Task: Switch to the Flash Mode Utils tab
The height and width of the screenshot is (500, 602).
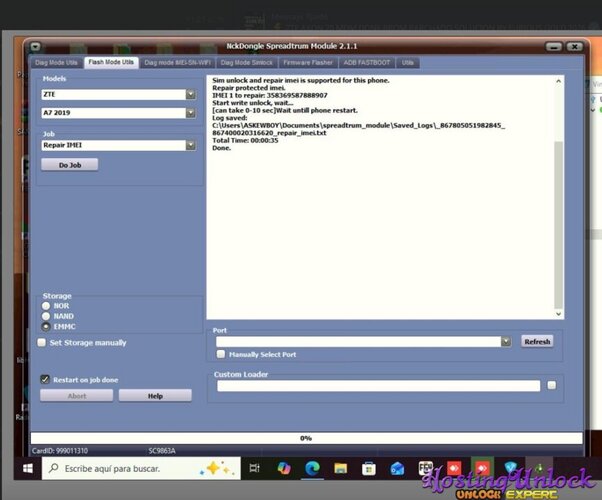Action: tap(111, 62)
